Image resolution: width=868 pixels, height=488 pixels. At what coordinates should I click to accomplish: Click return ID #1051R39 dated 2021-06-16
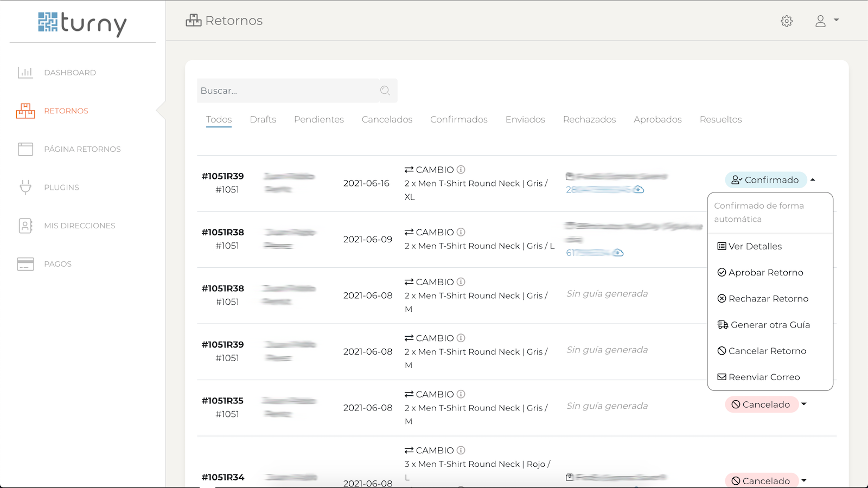point(223,176)
